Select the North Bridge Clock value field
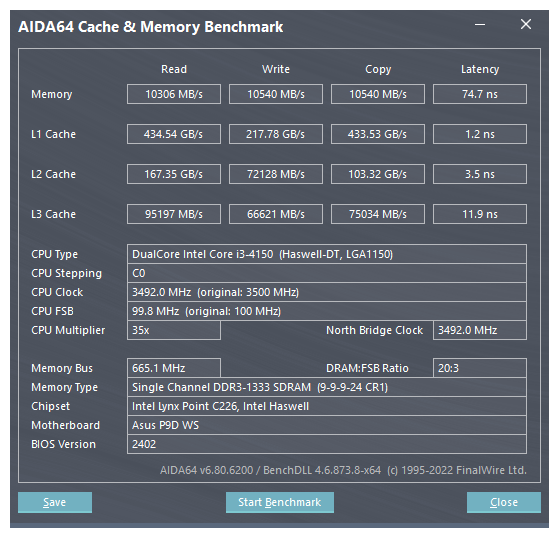 tap(480, 330)
